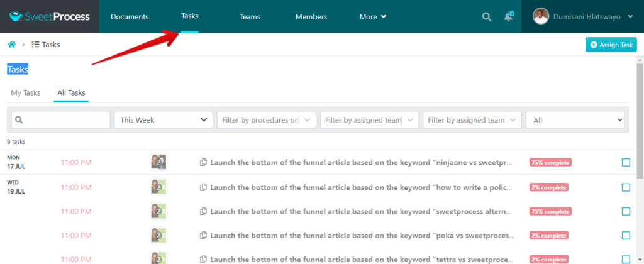Screen dimensions: 644x264
Task: Open search with the magnifier icon
Action: tap(486, 17)
